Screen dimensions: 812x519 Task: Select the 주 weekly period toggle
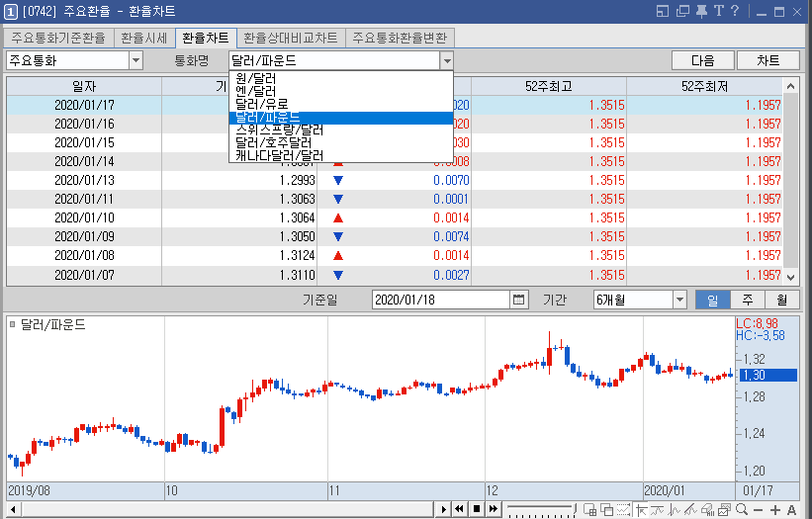tap(748, 300)
